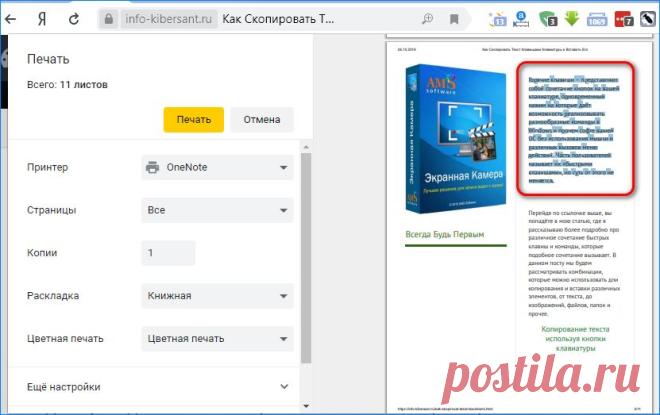Open the Yandex 'Я' home button
660x415 pixels.
tap(42, 19)
